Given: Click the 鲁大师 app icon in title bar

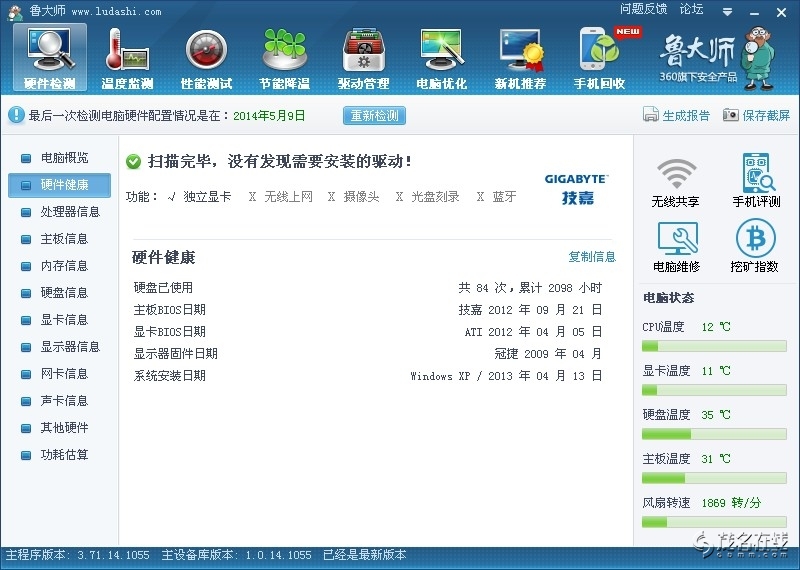Looking at the screenshot, I should (x=15, y=11).
